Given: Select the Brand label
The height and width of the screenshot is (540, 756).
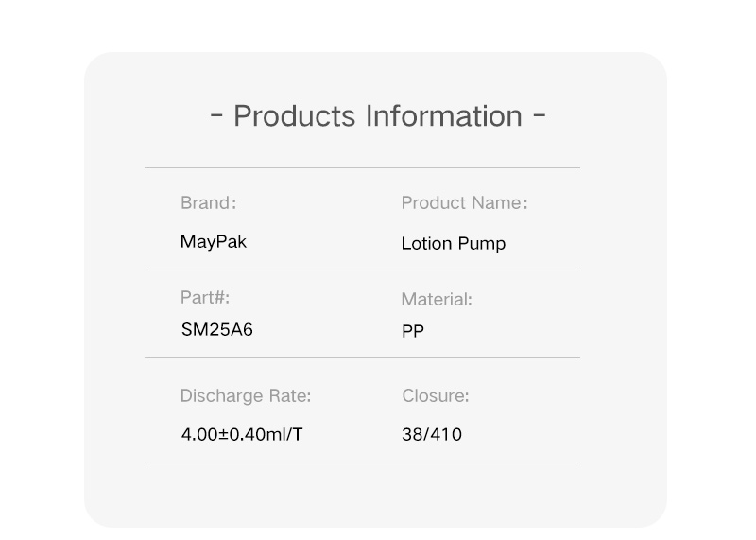Looking at the screenshot, I should point(208,202).
